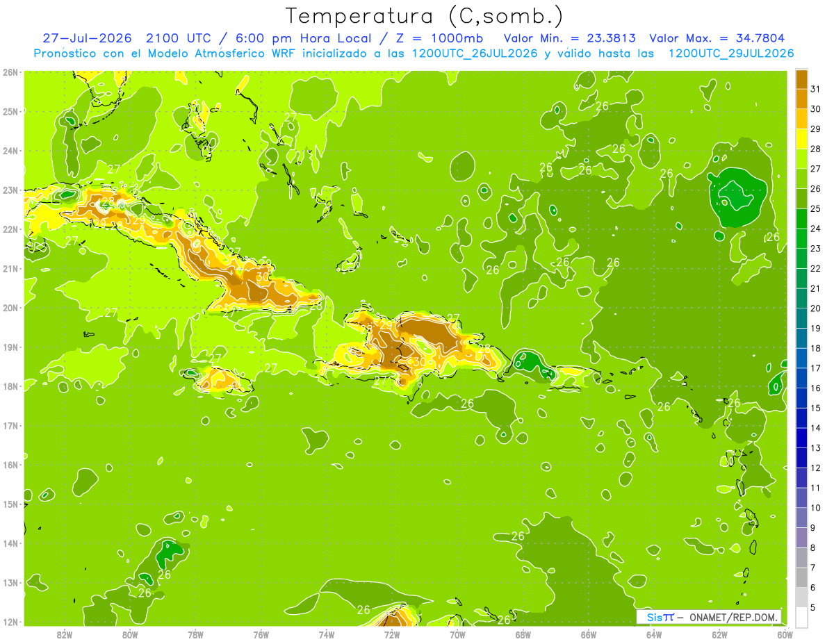Click the "72W" longitude axis label
Viewport: 834px width, 644px height.
(392, 634)
